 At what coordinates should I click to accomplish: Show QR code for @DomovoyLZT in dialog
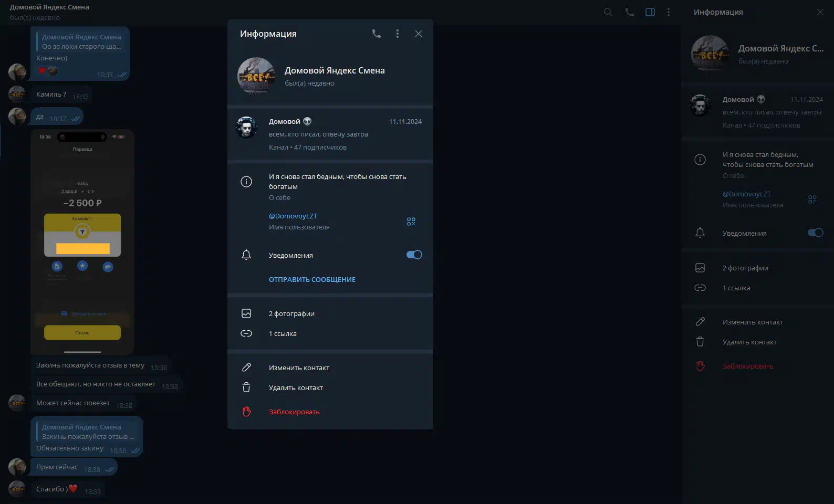tap(411, 222)
